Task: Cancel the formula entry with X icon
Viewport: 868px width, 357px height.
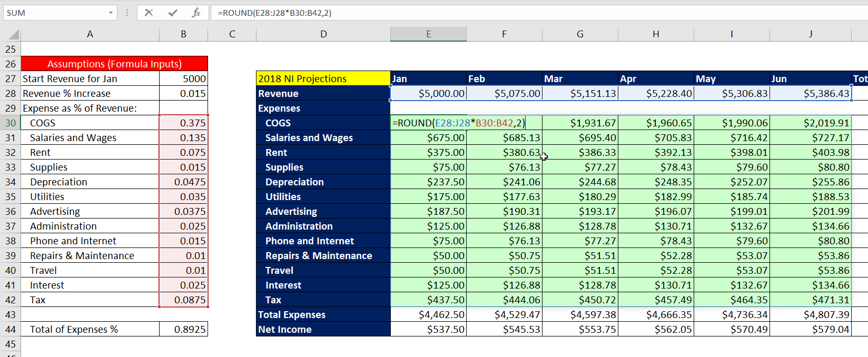Action: pos(149,13)
